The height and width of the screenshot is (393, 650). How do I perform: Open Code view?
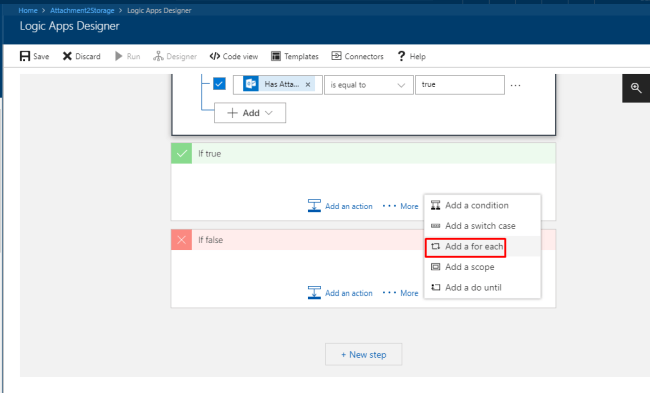234,56
